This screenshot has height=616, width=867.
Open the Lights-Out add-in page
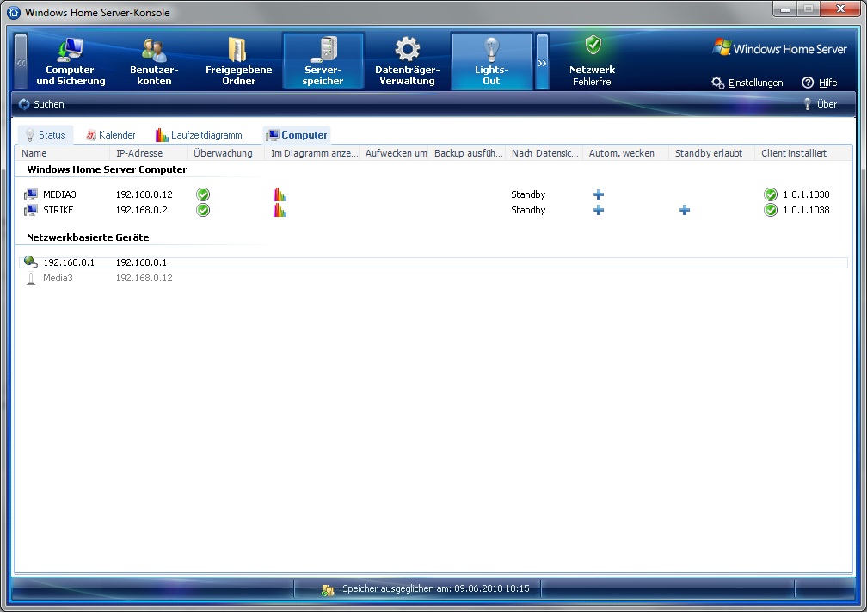tap(492, 61)
